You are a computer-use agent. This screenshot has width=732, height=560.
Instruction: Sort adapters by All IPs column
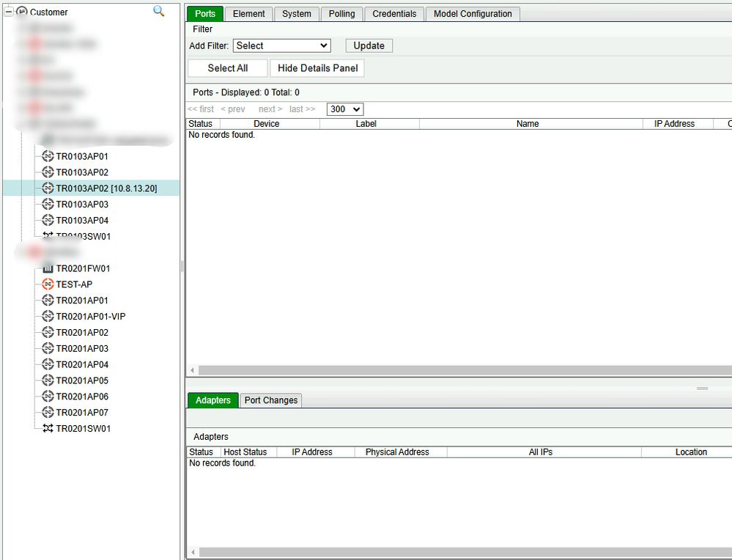click(544, 452)
